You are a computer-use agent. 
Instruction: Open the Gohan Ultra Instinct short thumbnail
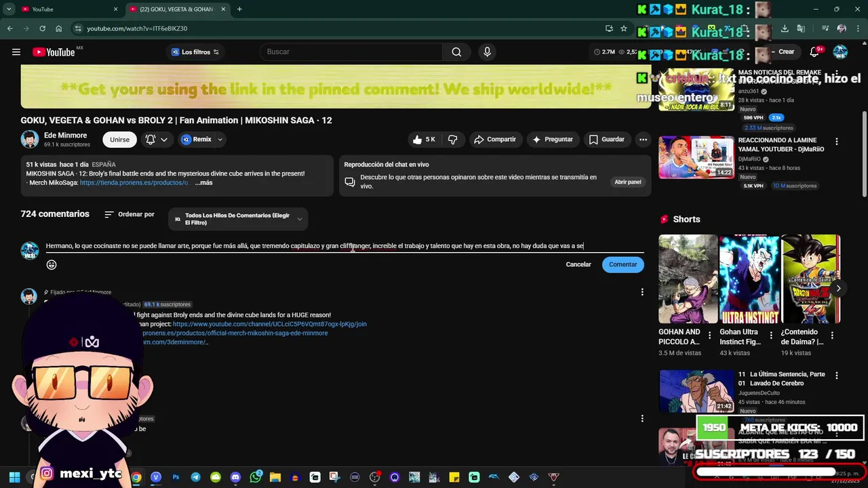[749, 279]
